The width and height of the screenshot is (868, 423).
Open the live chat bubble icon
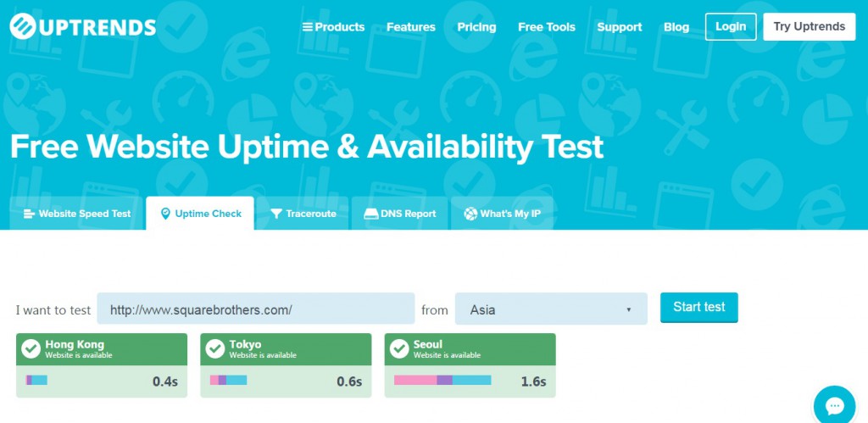(x=834, y=407)
